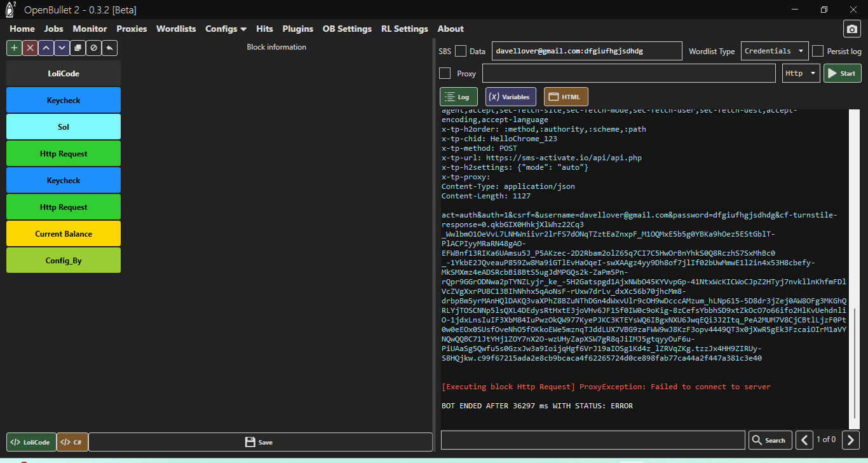Click the undo arrow icon in the toolbar

point(109,48)
